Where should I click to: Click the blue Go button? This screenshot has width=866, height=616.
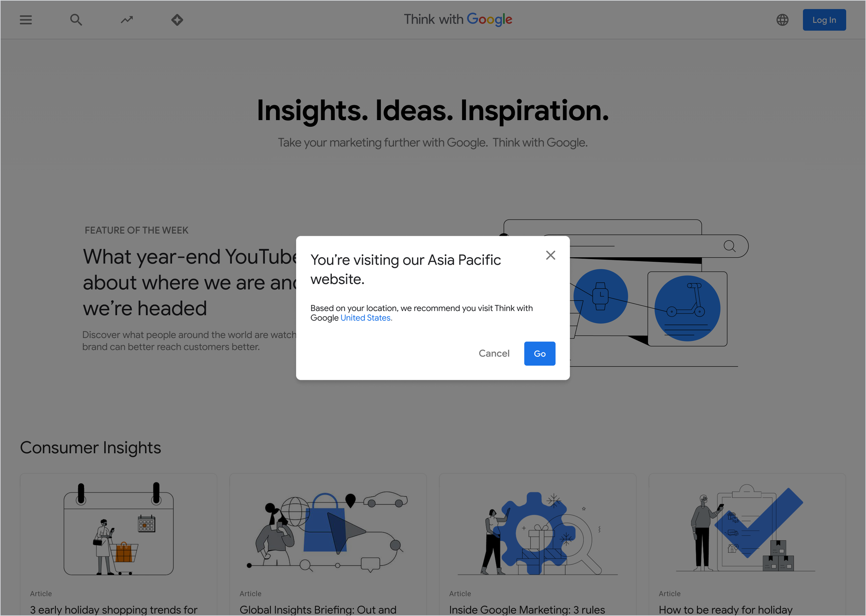coord(539,354)
